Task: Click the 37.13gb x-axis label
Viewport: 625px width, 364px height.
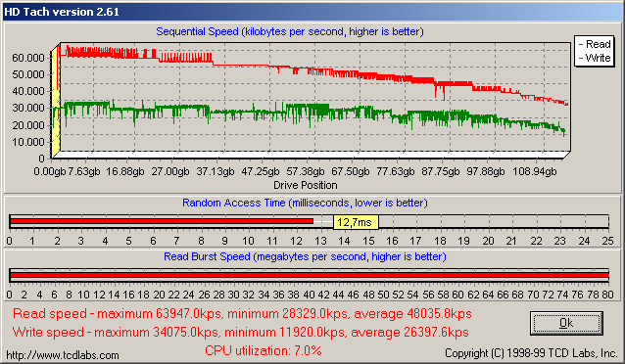Action: tap(216, 171)
